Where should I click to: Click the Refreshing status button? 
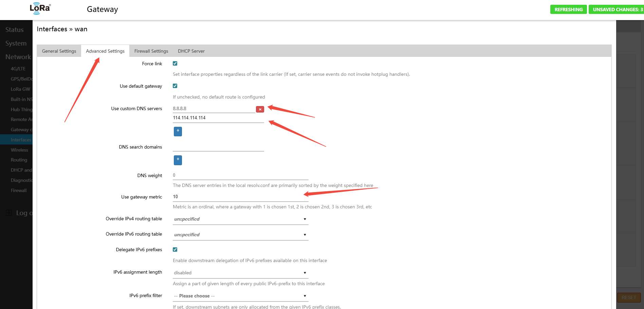point(568,10)
